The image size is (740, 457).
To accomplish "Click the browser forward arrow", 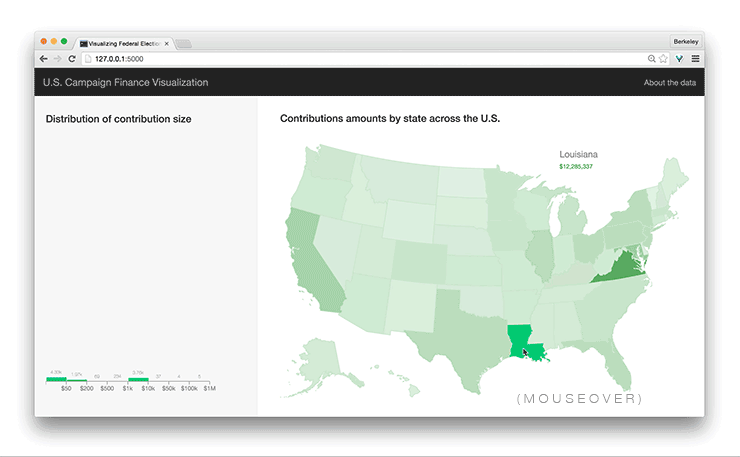I will pos(57,59).
